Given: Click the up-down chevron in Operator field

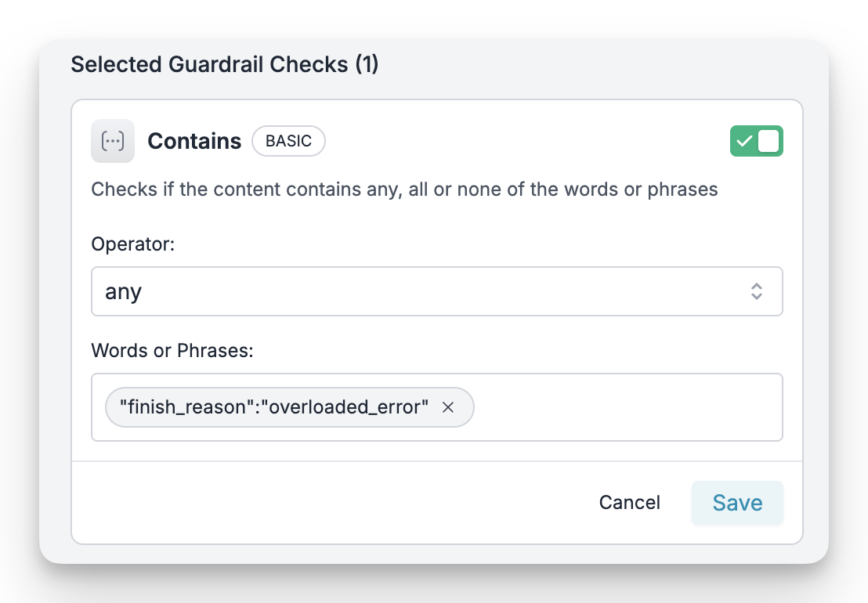Looking at the screenshot, I should [756, 291].
